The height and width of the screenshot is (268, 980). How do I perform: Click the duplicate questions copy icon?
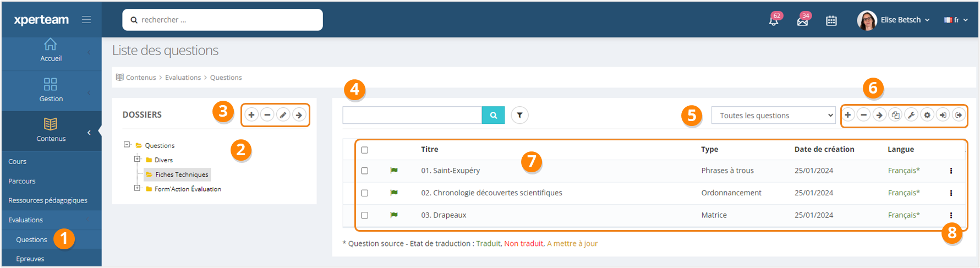point(895,115)
